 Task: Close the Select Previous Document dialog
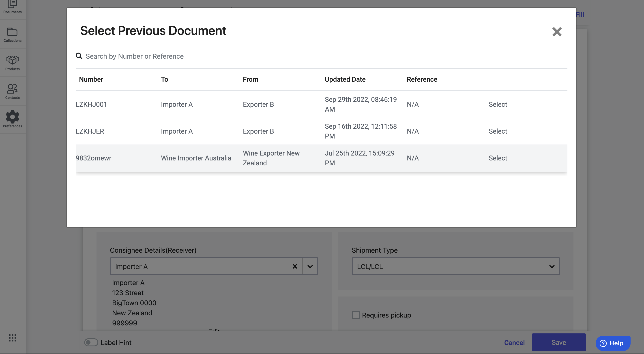(x=557, y=32)
